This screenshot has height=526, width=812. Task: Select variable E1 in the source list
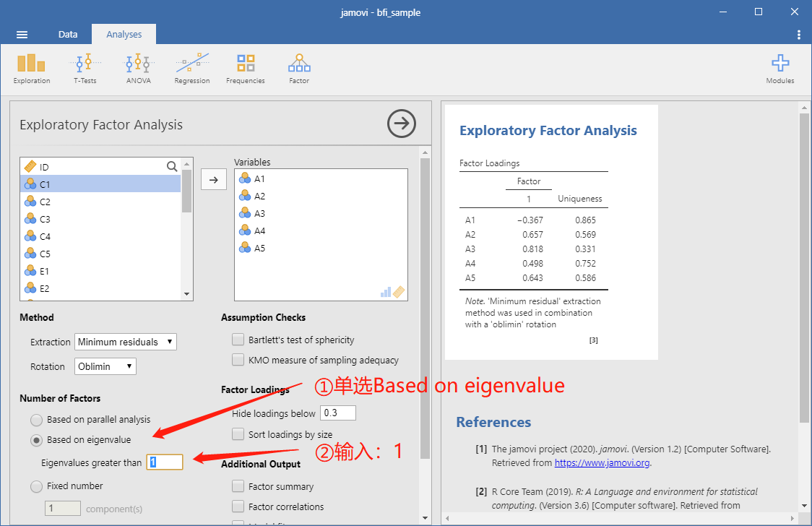coord(100,271)
